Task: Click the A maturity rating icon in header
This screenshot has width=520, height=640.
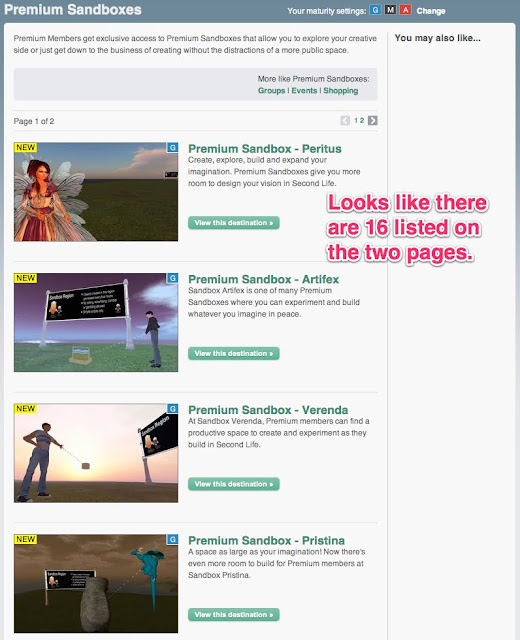Action: 405,10
